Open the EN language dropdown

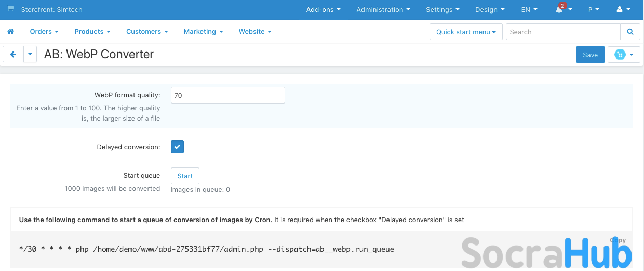coord(529,9)
